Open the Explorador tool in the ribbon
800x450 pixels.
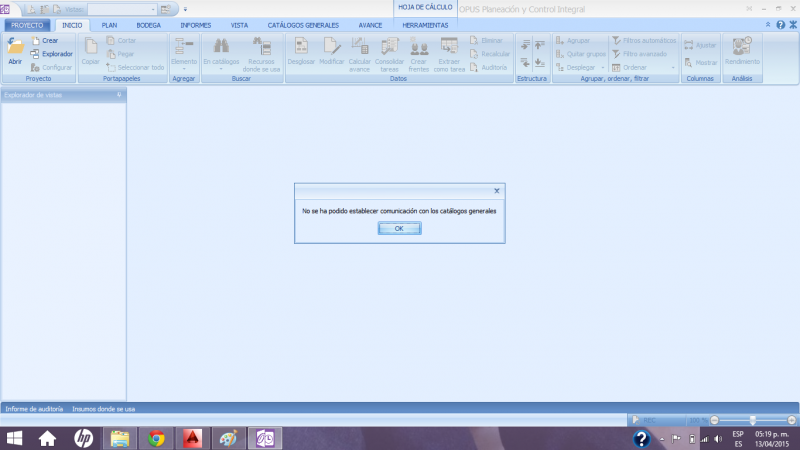pos(51,53)
